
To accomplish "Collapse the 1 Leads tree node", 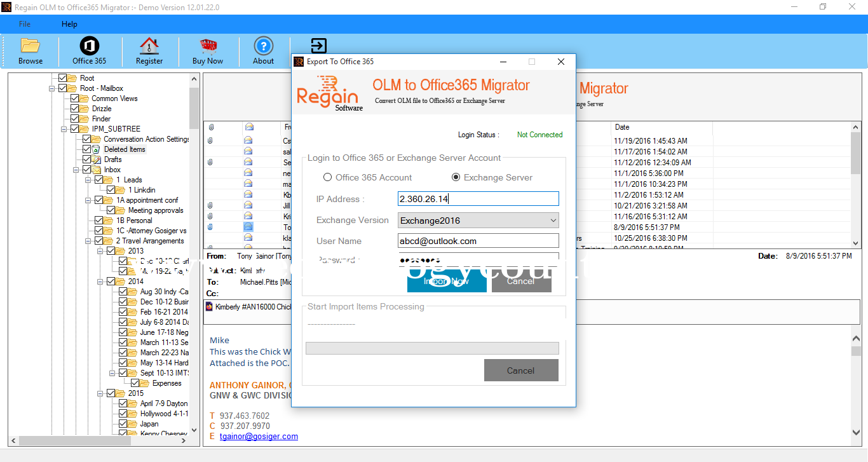I will [88, 180].
